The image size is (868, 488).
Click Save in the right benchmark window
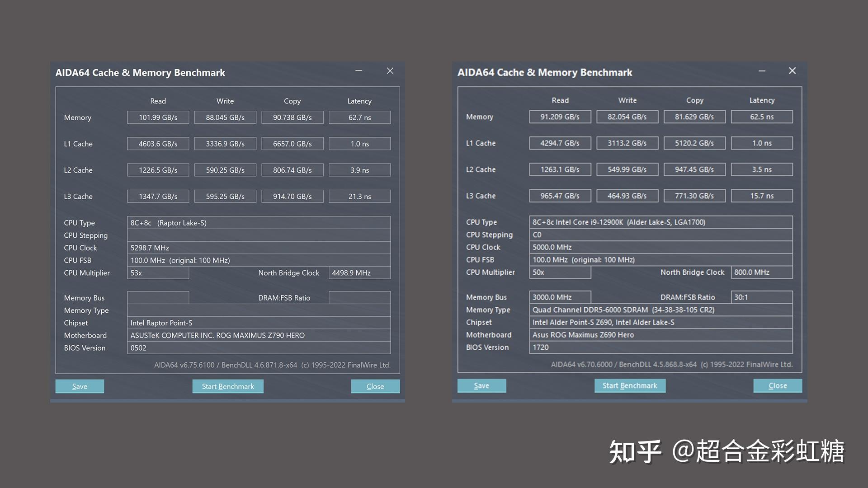pos(481,385)
